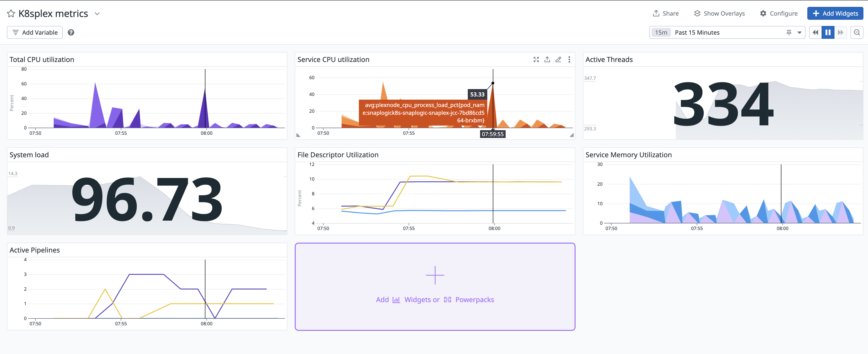
Task: Click the Add Variable button
Action: click(35, 32)
